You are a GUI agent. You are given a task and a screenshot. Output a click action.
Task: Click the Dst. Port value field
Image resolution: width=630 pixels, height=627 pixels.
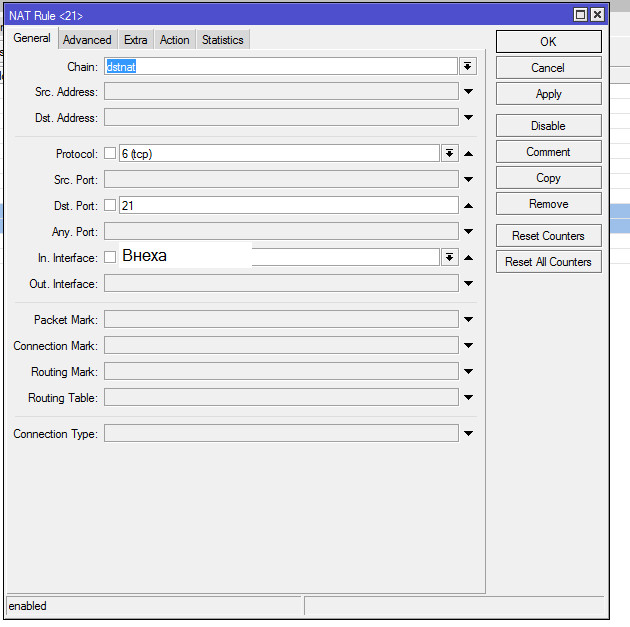[x=288, y=205]
